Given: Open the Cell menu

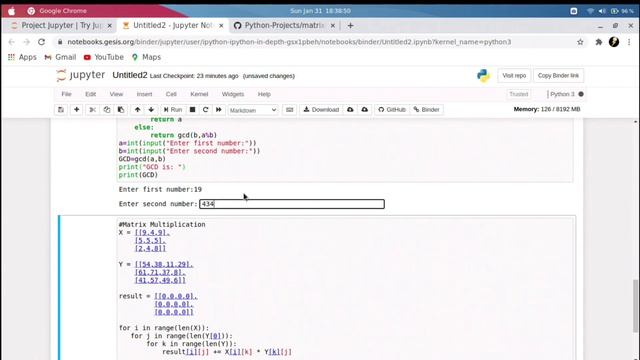Looking at the screenshot, I should click(x=171, y=94).
